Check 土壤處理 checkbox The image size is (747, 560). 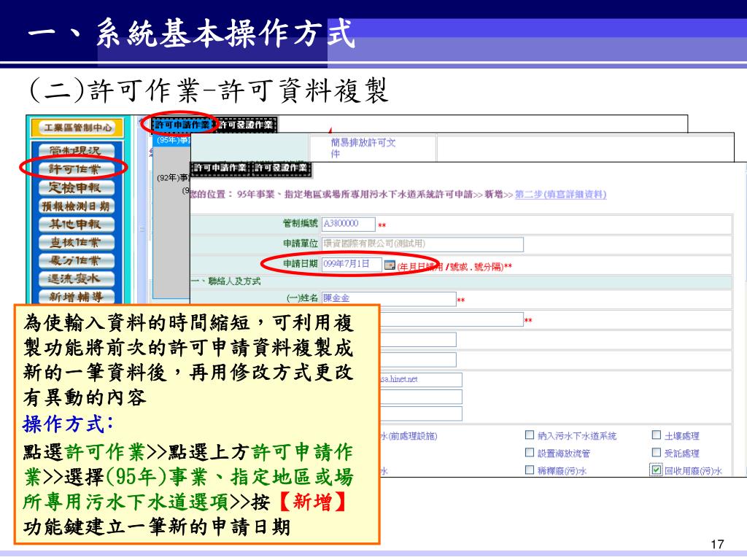coord(656,435)
